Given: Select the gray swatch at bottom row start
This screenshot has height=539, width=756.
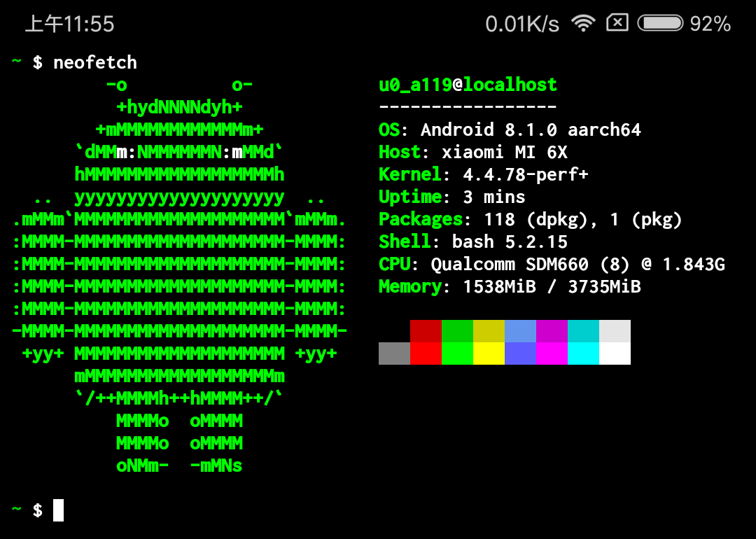Looking at the screenshot, I should [x=394, y=353].
